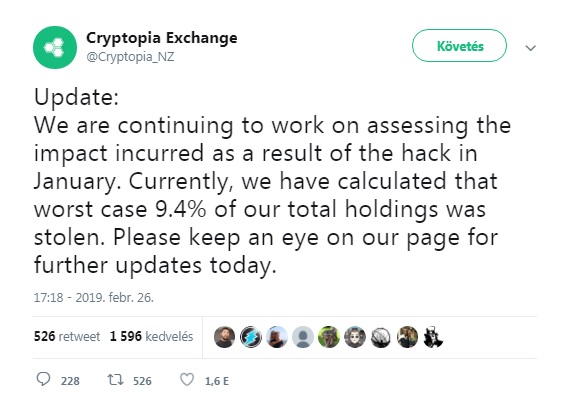Open the green wolf-like avatar

[x=329, y=337]
